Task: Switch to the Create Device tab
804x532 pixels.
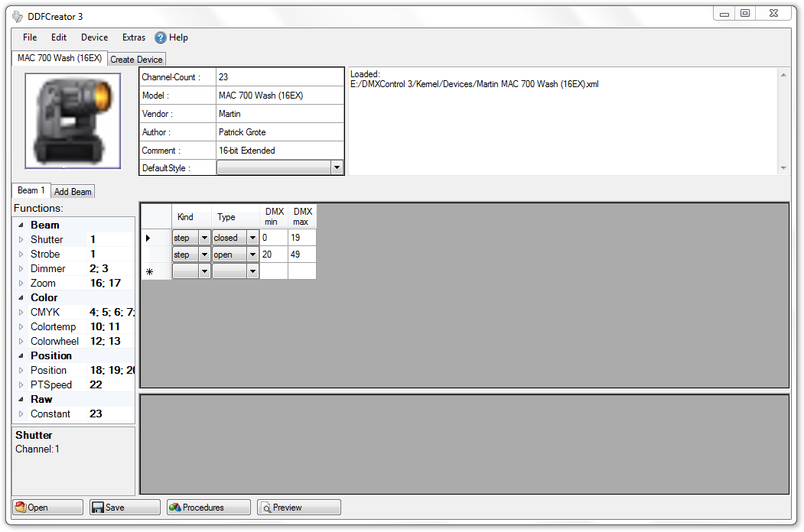Action: coord(136,59)
